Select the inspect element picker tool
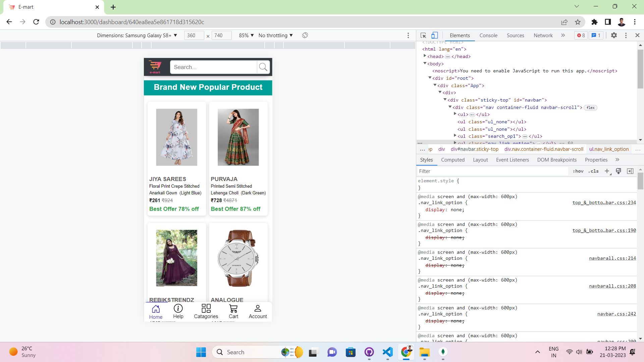 pyautogui.click(x=423, y=35)
